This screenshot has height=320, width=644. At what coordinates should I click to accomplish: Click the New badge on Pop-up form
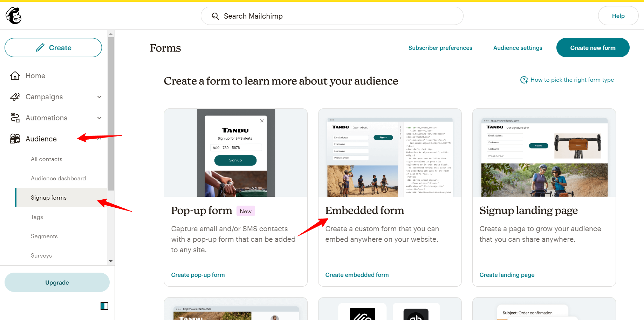(246, 211)
